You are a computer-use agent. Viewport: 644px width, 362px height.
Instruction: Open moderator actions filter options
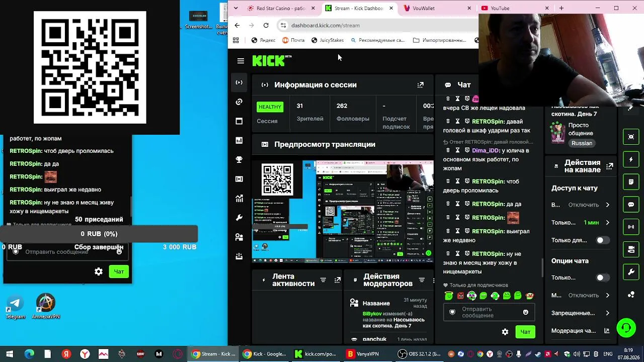click(x=422, y=280)
